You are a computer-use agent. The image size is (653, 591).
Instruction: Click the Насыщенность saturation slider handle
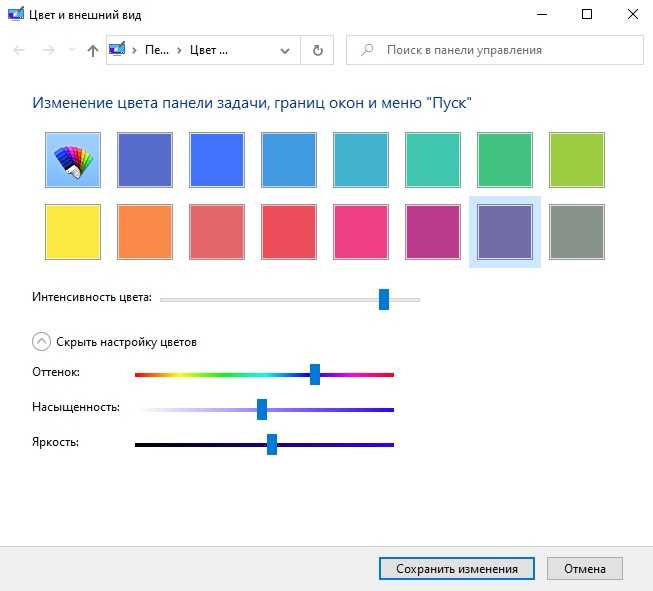tap(262, 409)
